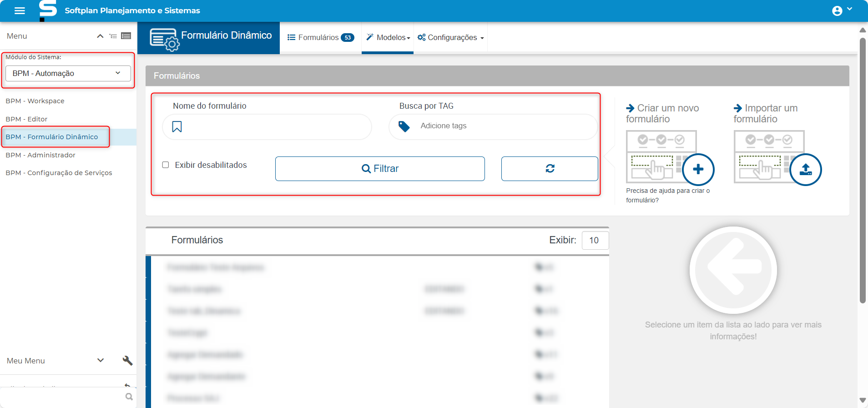This screenshot has width=868, height=408.
Task: Open the Formulários tab
Action: [x=320, y=38]
